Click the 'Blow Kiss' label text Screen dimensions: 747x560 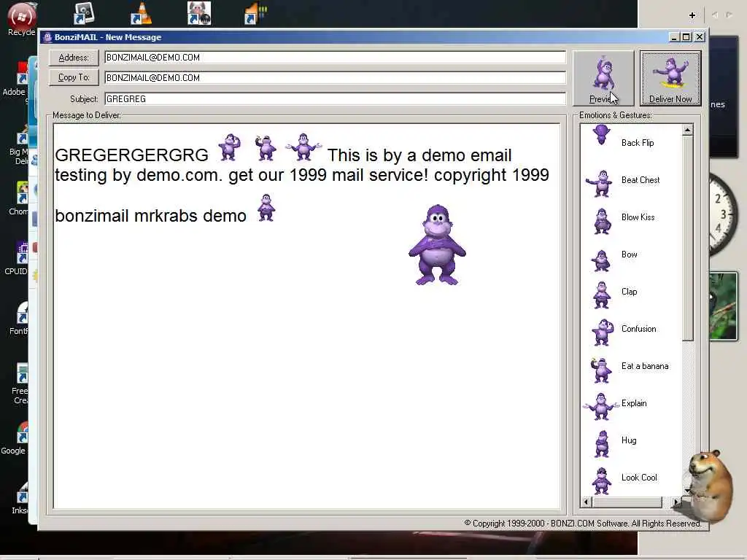coord(638,217)
